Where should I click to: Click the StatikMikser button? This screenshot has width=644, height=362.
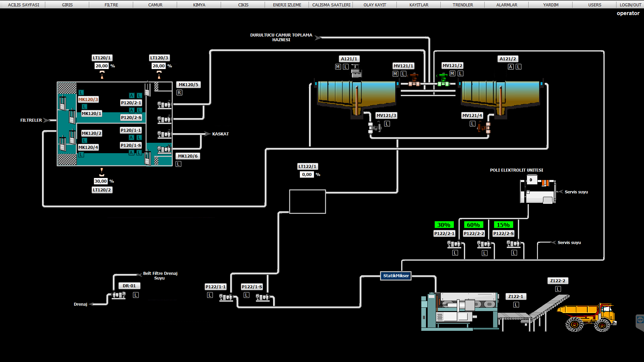(x=396, y=276)
